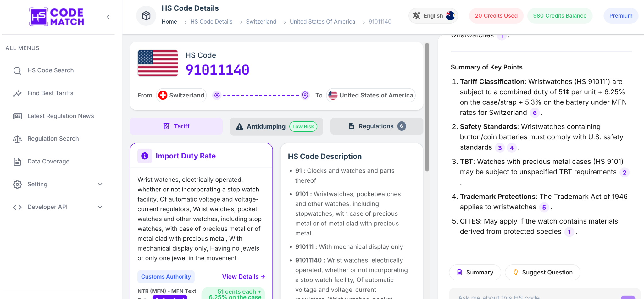Open HS Code Search menu

point(50,70)
